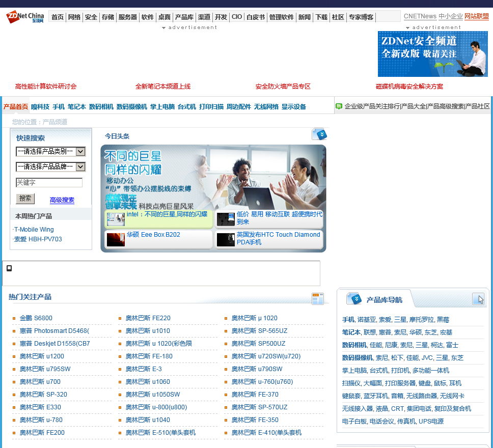
Task: Open 首页 in the top navigation
Action: [57, 17]
